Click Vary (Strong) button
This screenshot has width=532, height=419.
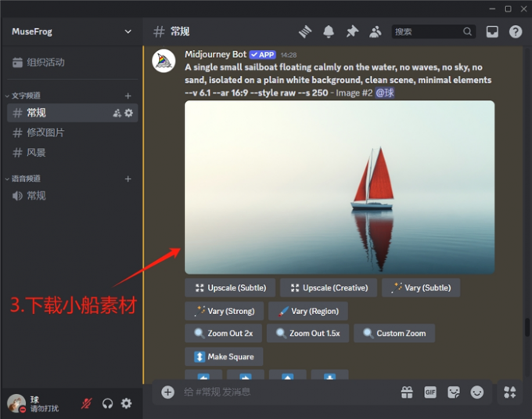(x=225, y=311)
